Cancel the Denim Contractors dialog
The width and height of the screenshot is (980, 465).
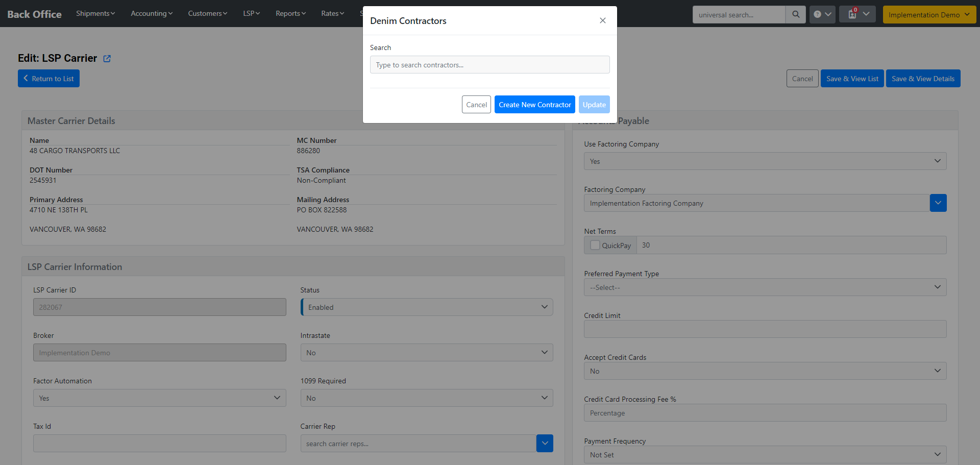[x=476, y=105]
